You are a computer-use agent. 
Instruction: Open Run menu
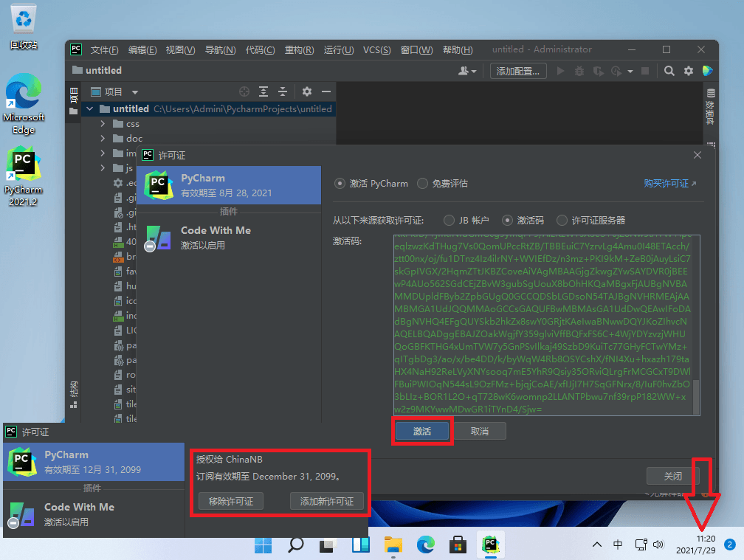click(339, 49)
